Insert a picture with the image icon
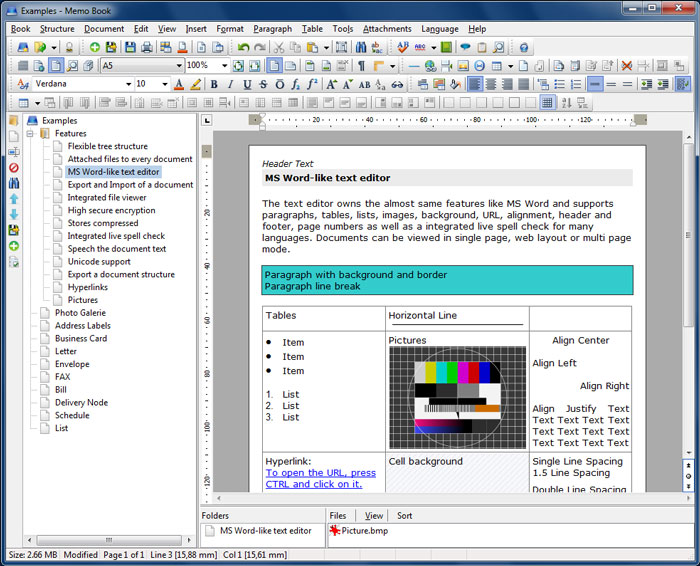The width and height of the screenshot is (700, 566). click(x=463, y=66)
